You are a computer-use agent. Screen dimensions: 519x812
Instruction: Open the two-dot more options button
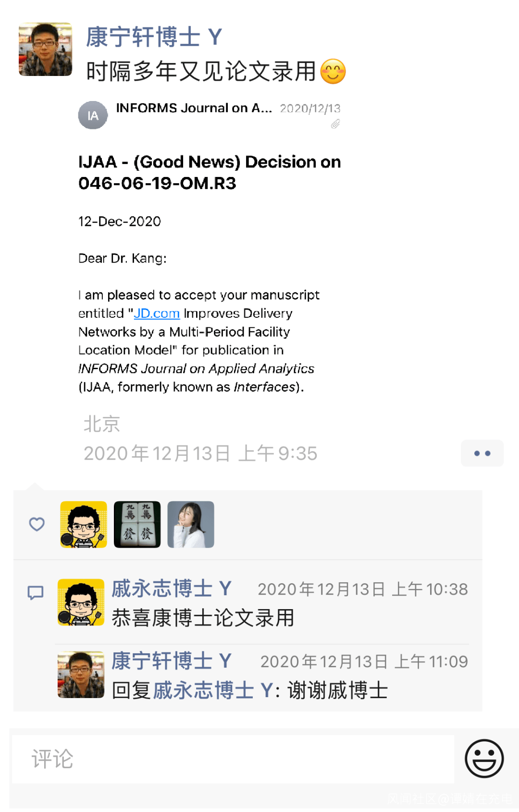pos(482,453)
